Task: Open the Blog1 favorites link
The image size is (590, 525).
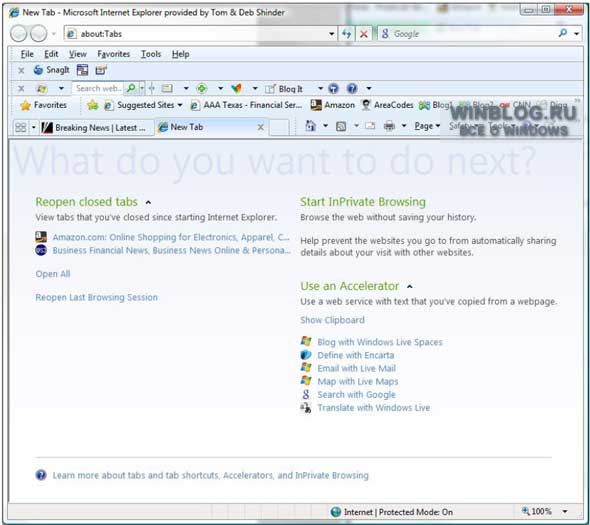Action: click(436, 105)
